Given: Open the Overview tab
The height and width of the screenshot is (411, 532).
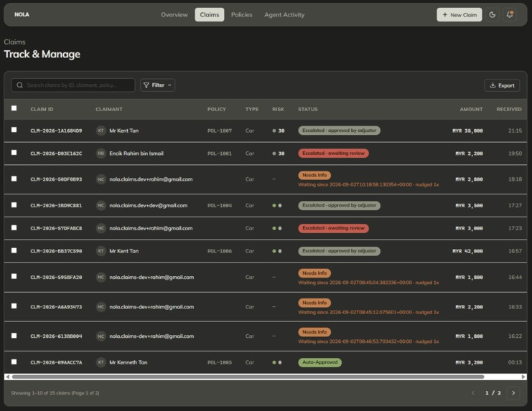Looking at the screenshot, I should pyautogui.click(x=174, y=14).
